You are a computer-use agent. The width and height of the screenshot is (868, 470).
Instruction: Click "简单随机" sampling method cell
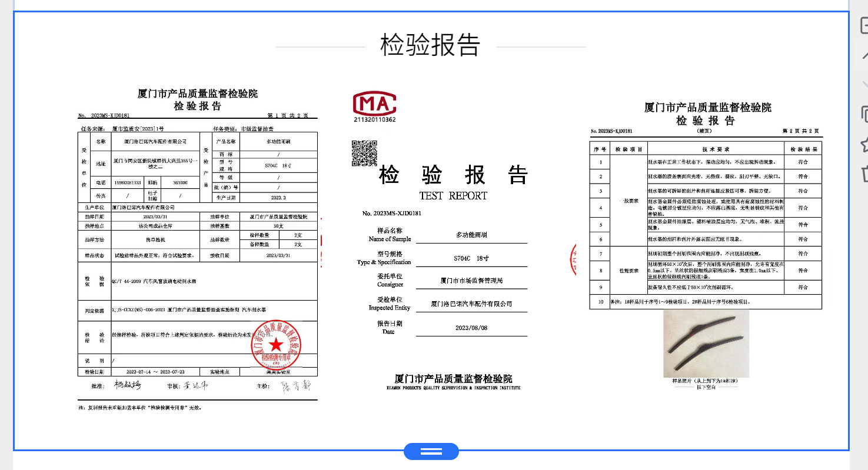[155, 240]
